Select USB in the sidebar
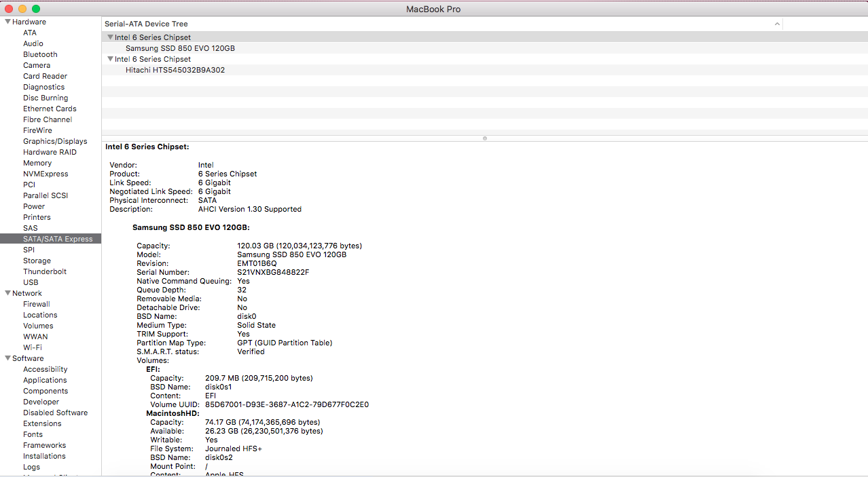This screenshot has height=477, width=868. pos(31,282)
